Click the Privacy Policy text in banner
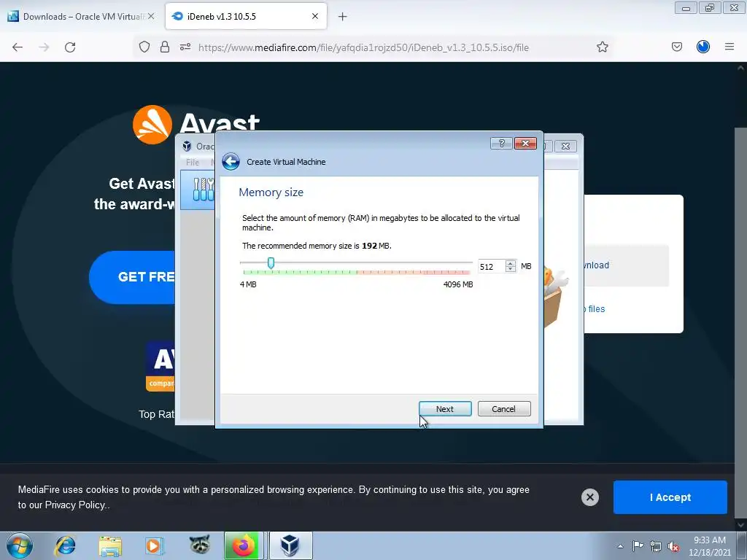The width and height of the screenshot is (747, 560). [x=75, y=505]
